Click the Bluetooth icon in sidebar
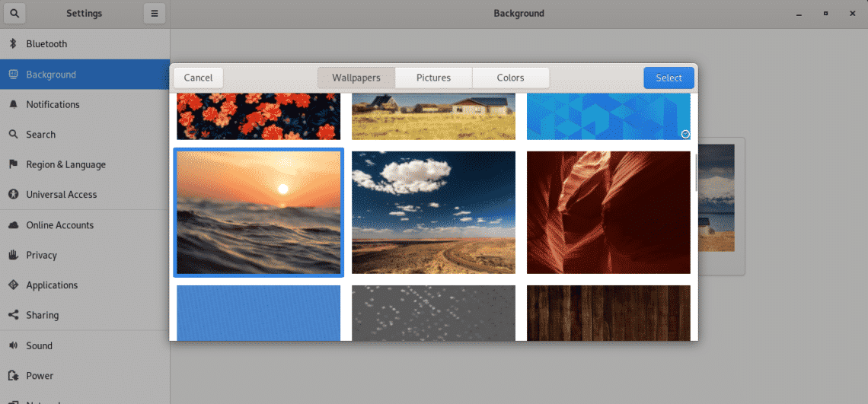 (13, 44)
